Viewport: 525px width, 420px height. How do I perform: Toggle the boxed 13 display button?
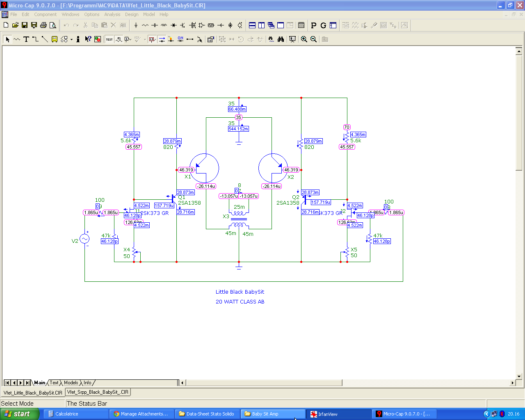(x=152, y=39)
